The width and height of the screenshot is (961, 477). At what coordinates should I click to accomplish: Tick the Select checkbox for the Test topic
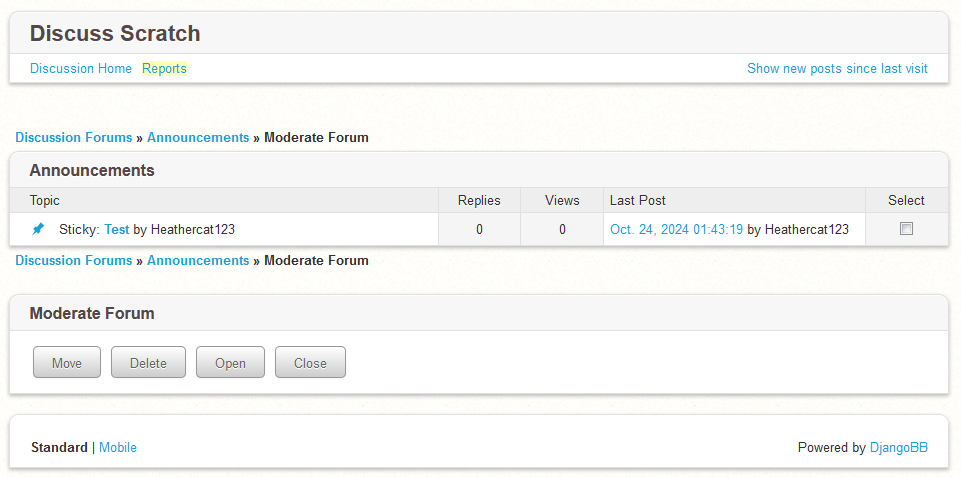906,229
